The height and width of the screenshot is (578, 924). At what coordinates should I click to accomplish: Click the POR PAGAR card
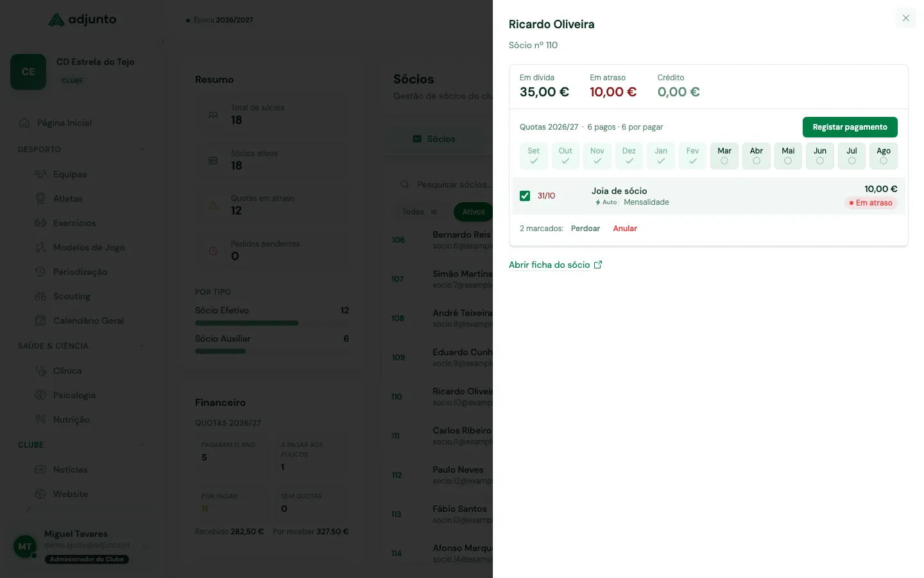(232, 504)
